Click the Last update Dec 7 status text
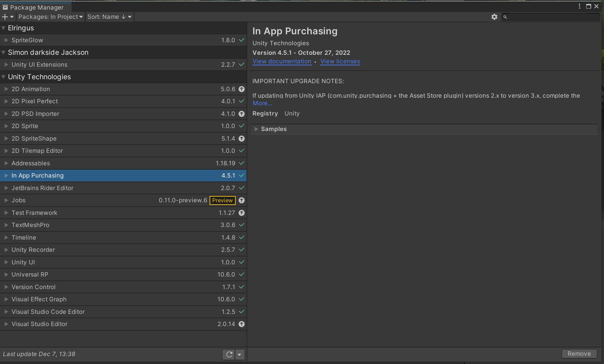The height and width of the screenshot is (364, 604). (x=39, y=354)
